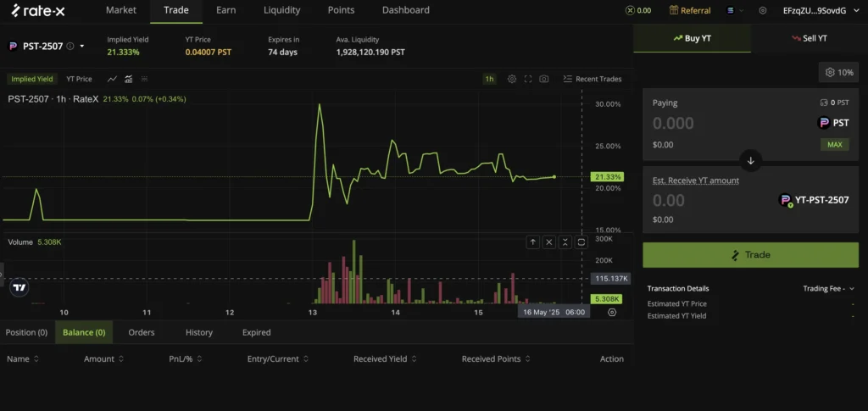
Task: Click the info icon beside PST-2507
Action: (x=70, y=46)
